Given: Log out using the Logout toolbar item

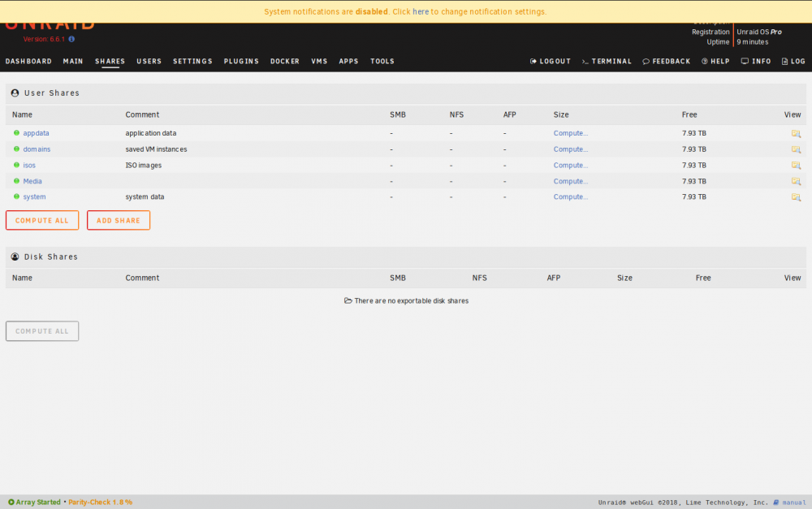Looking at the screenshot, I should coord(550,61).
